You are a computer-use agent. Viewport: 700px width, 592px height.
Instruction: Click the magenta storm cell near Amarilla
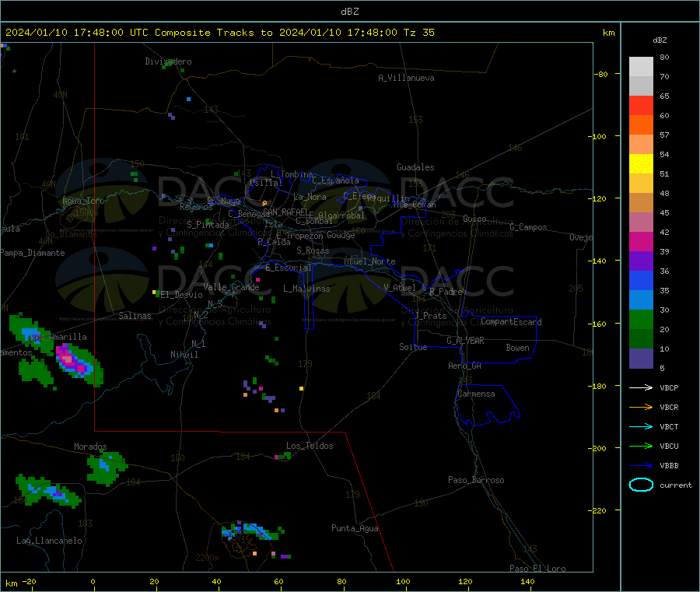pos(73,361)
